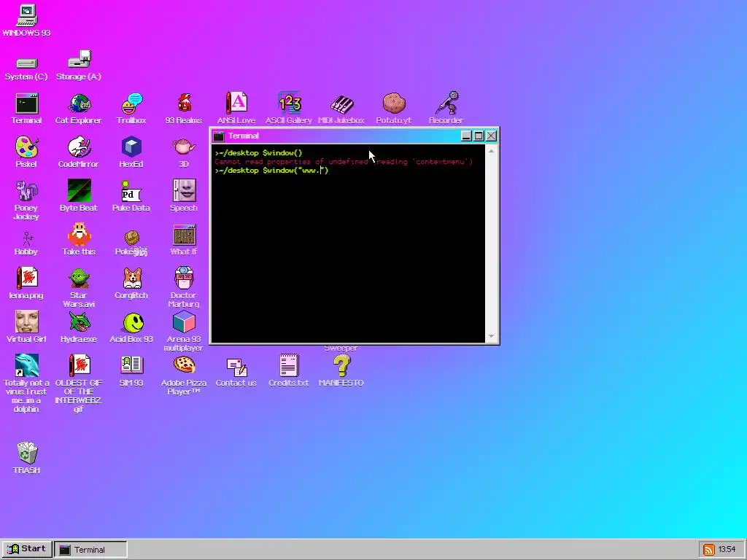Viewport: 747px width, 560px height.
Task: Maximize the Terminal window
Action: [x=479, y=136]
